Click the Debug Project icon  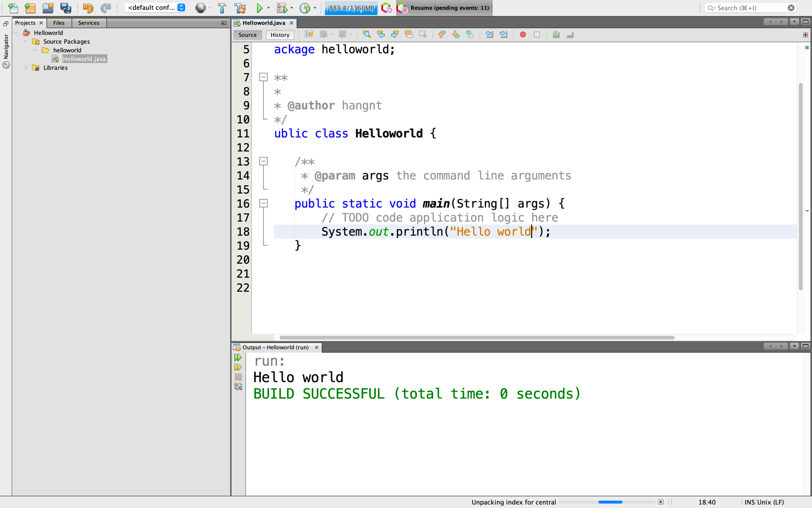coord(282,8)
